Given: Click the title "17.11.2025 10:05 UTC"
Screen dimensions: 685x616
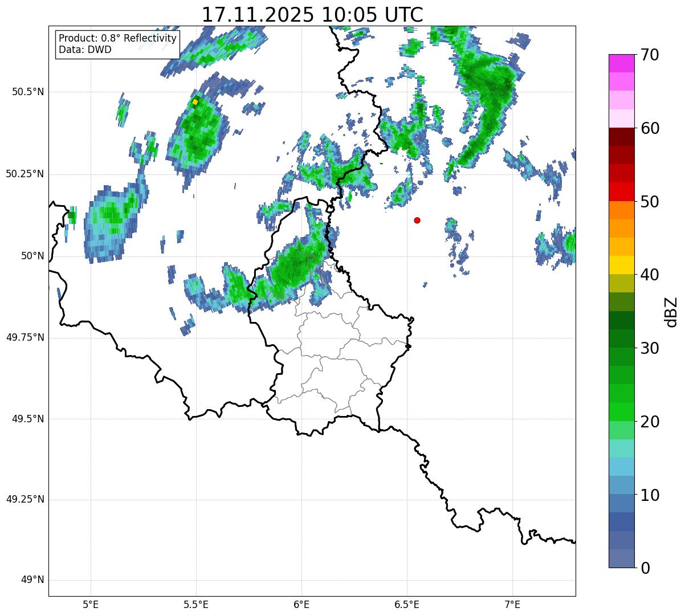Looking at the screenshot, I should click(312, 15).
